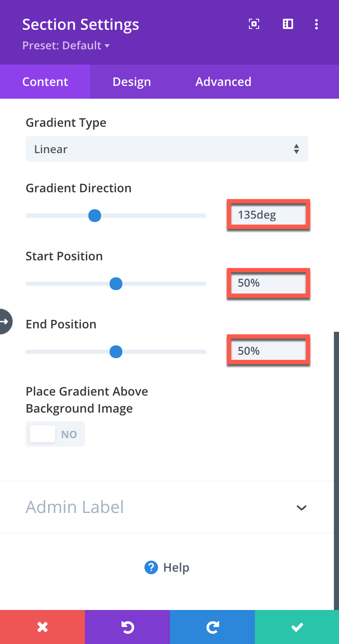Click the snap modal to sidebar icon
The height and width of the screenshot is (644, 339).
tap(288, 24)
